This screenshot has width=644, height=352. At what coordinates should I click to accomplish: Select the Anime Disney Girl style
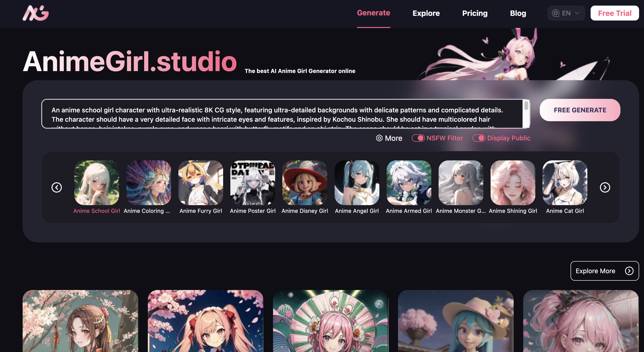(x=305, y=183)
